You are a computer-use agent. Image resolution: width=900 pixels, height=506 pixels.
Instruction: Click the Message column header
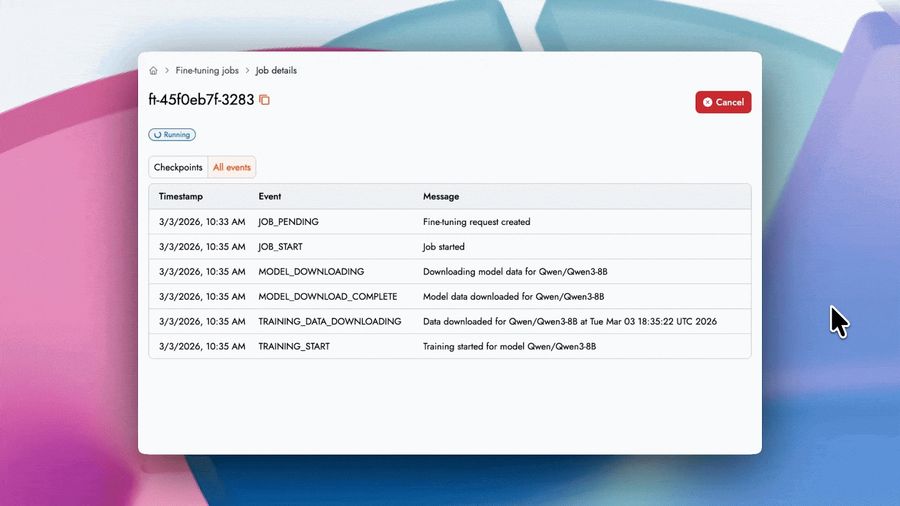(x=441, y=197)
